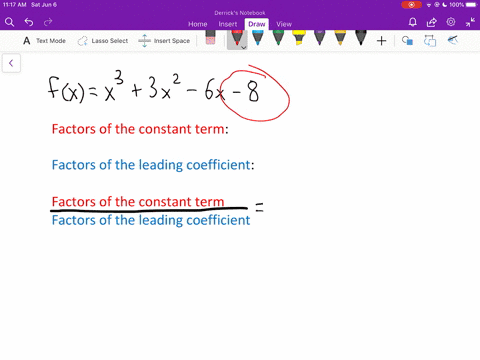Viewport: 480px width, 360px height.
Task: Open the notifications bell
Action: coord(413,22)
